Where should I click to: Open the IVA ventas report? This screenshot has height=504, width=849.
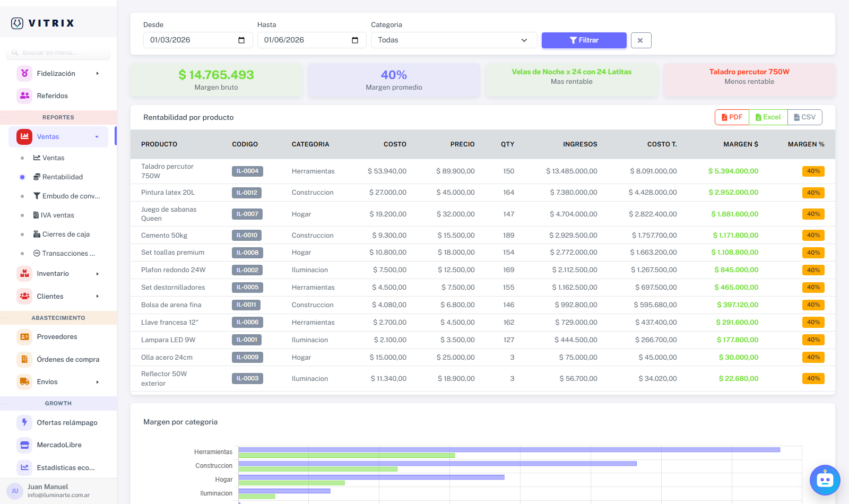coord(54,215)
